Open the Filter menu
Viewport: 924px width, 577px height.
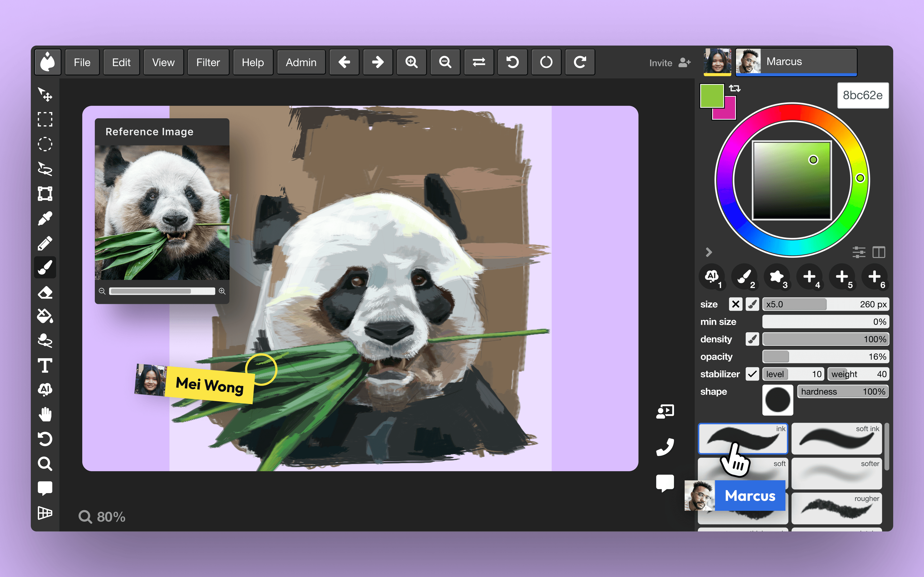click(208, 62)
